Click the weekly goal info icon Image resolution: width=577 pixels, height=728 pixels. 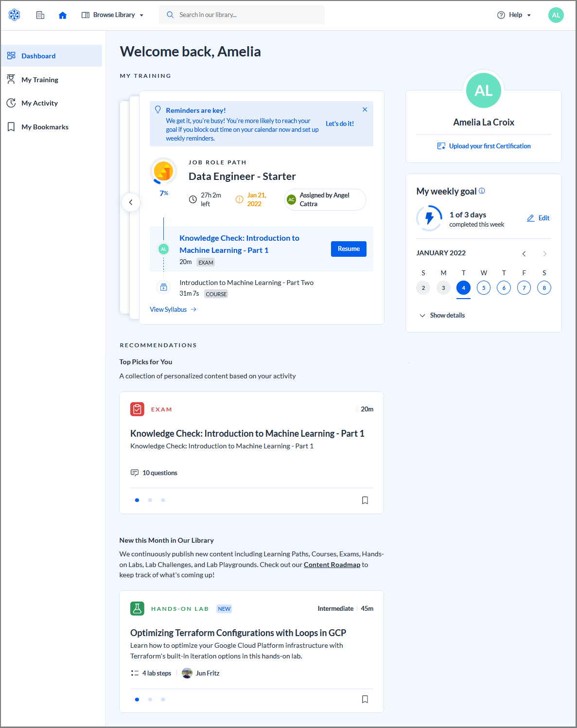click(x=482, y=191)
